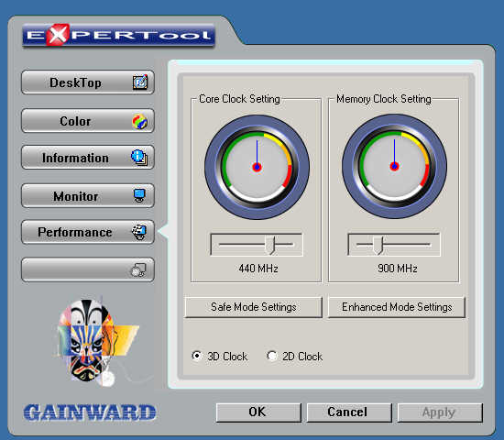This screenshot has height=440, width=504.
Task: Open the DeskTop section
Action: pos(88,82)
